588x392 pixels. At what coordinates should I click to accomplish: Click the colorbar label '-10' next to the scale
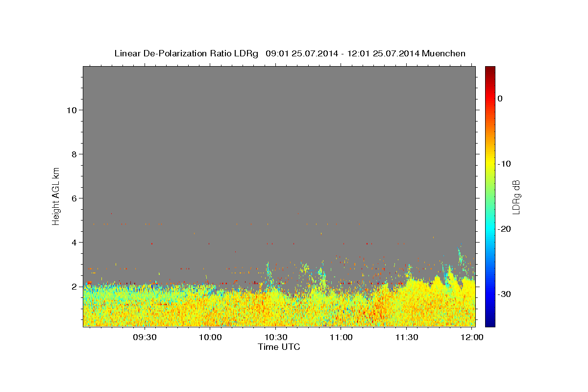pos(504,164)
